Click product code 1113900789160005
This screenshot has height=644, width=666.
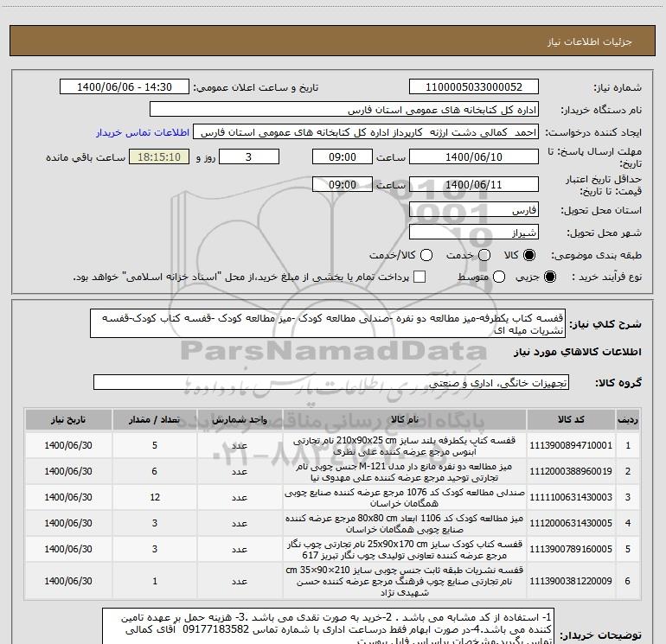571,549
